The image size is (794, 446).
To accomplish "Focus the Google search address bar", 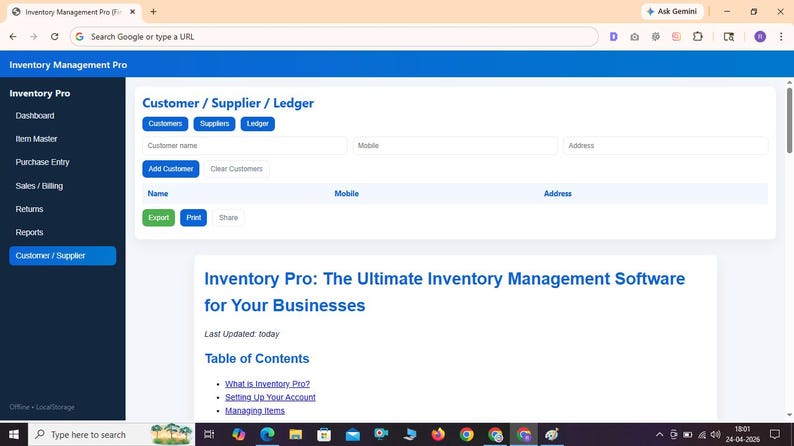I will 334,36.
